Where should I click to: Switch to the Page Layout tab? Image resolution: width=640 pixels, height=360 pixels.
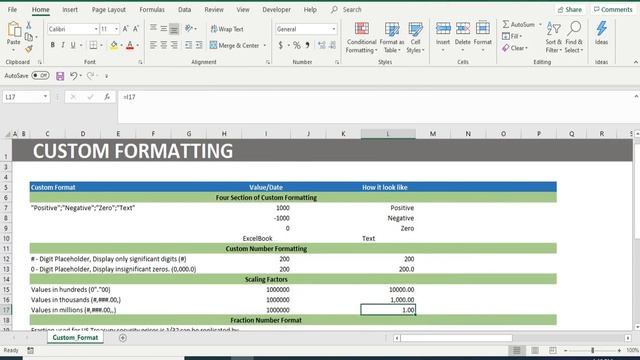109,9
